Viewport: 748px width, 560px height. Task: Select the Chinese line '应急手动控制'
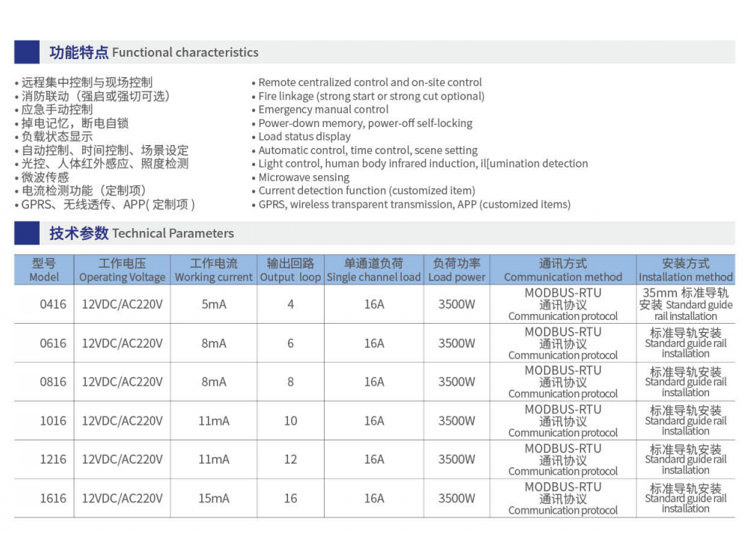[x=57, y=109]
